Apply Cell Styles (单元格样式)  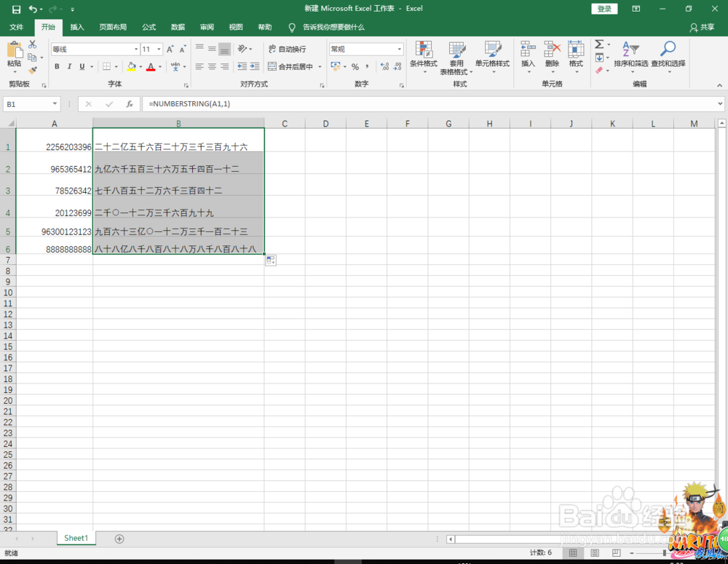click(492, 58)
